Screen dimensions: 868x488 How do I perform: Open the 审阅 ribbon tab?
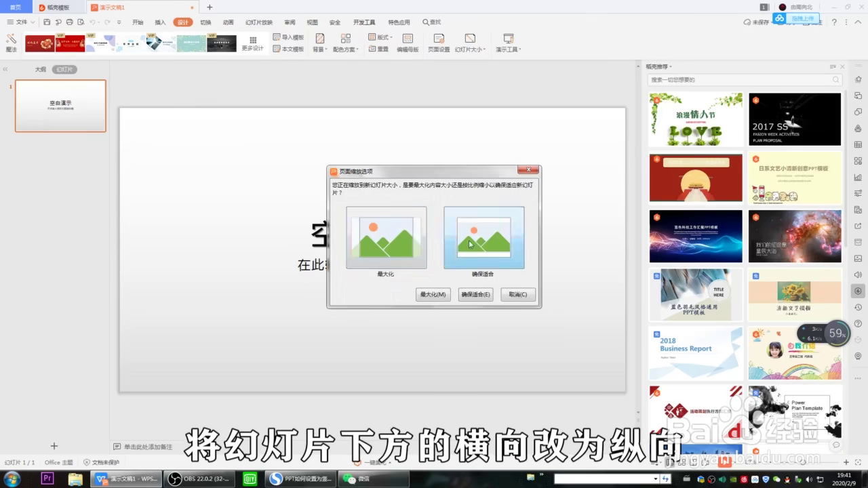290,22
